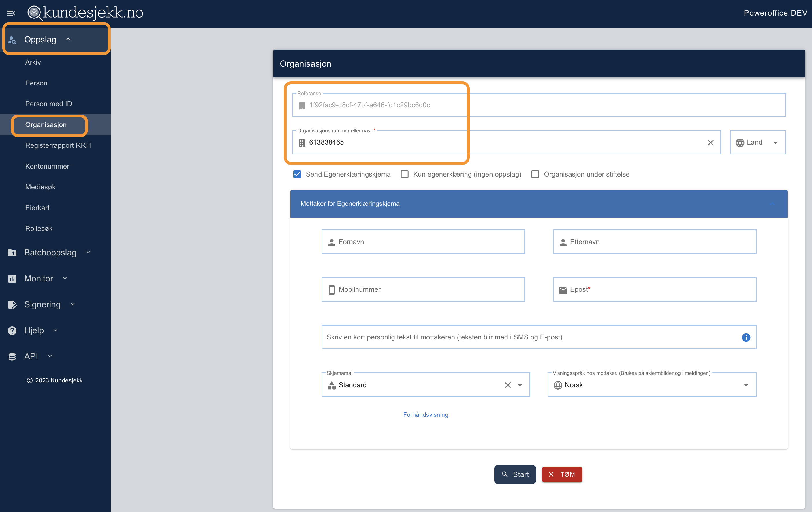Viewport: 812px width, 512px height.
Task: Click the kundesjekk.no logo
Action: coord(85,13)
